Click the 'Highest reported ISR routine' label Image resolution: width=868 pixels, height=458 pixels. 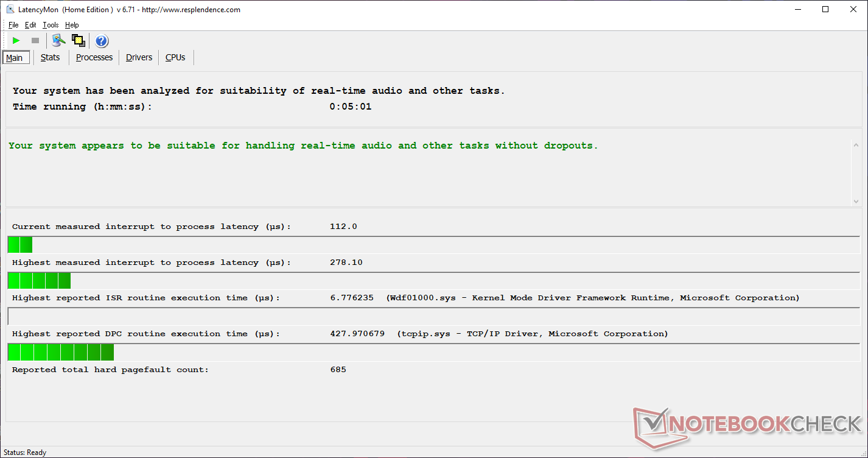pos(146,298)
